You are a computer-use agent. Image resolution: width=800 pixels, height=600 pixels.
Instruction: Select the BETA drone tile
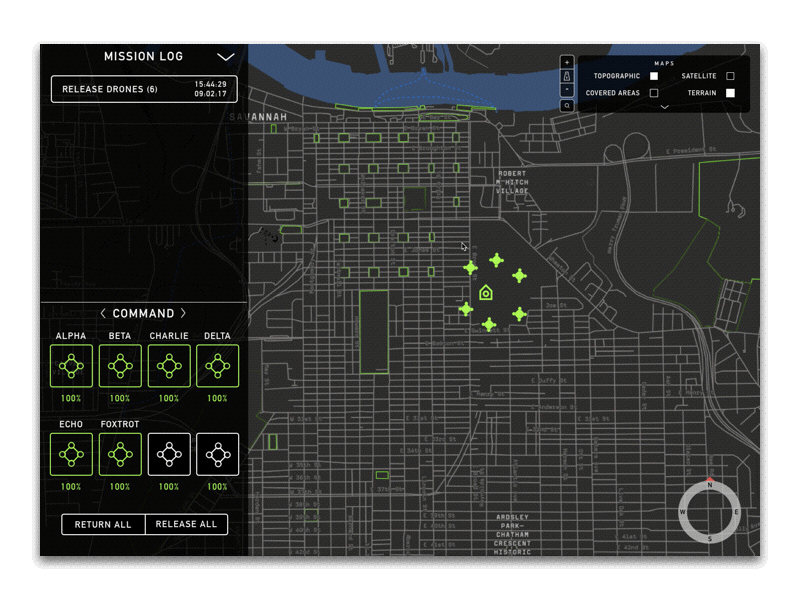pyautogui.click(x=120, y=366)
